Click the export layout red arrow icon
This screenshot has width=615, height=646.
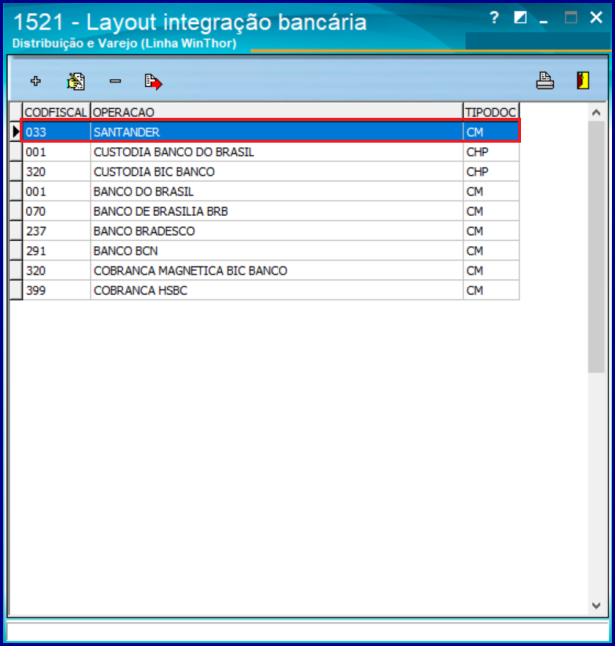(x=153, y=82)
